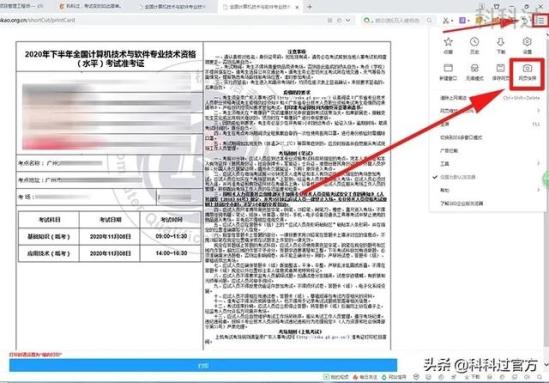This screenshot has height=383, width=549.
Task: Open settings via the hexagon gear icon
Action: coord(527,42)
